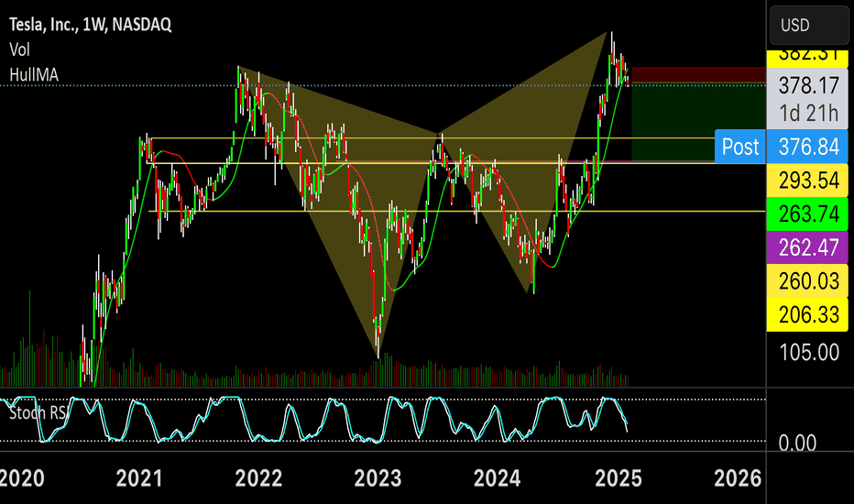Click the green 263.74 price label
The image size is (854, 504).
pyautogui.click(x=807, y=214)
